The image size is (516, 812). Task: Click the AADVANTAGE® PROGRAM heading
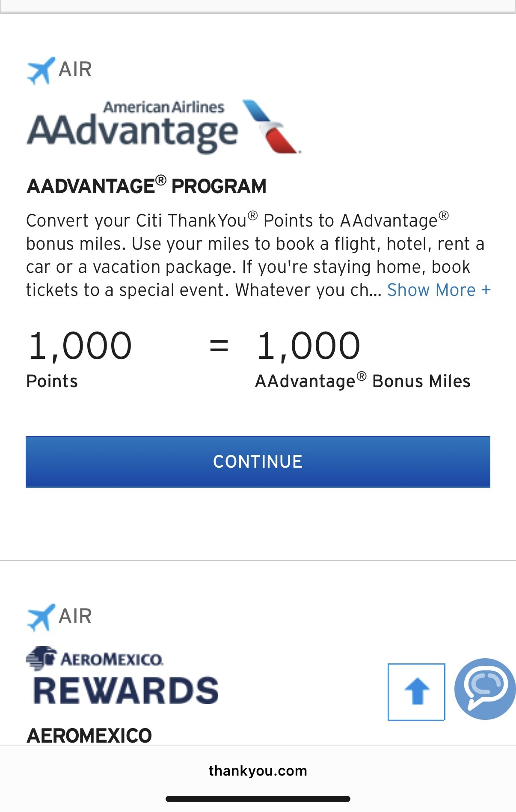[x=146, y=185]
